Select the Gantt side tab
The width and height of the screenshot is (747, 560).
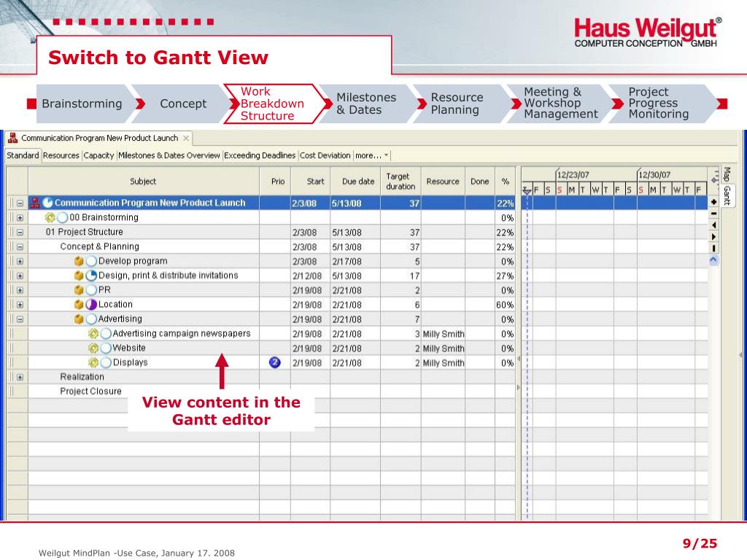click(x=727, y=195)
